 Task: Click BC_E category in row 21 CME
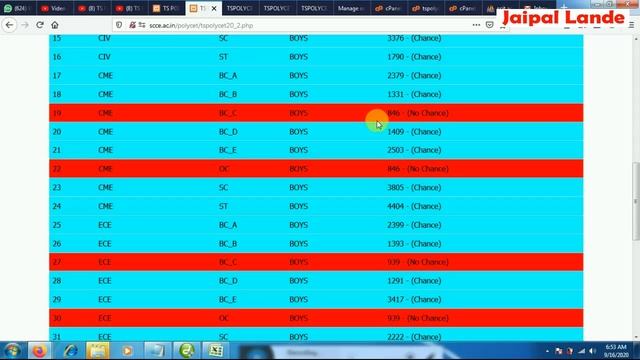(227, 150)
